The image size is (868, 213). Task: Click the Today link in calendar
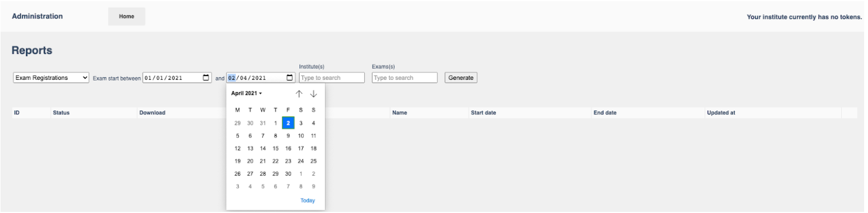pyautogui.click(x=308, y=200)
